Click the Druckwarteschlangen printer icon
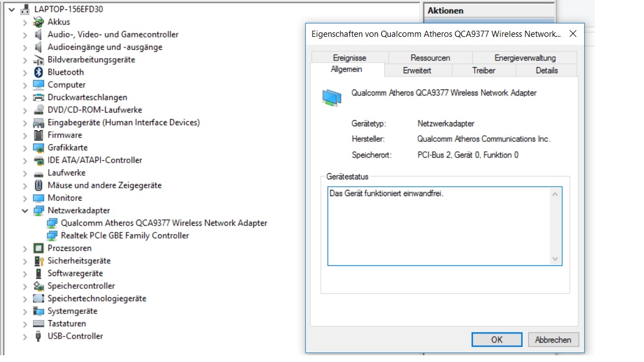This screenshot has width=644, height=362. [x=38, y=97]
